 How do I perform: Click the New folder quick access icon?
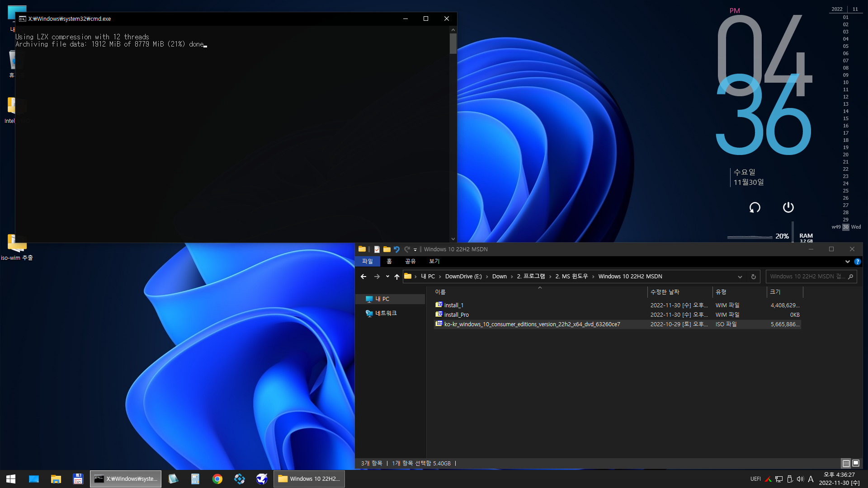(387, 249)
